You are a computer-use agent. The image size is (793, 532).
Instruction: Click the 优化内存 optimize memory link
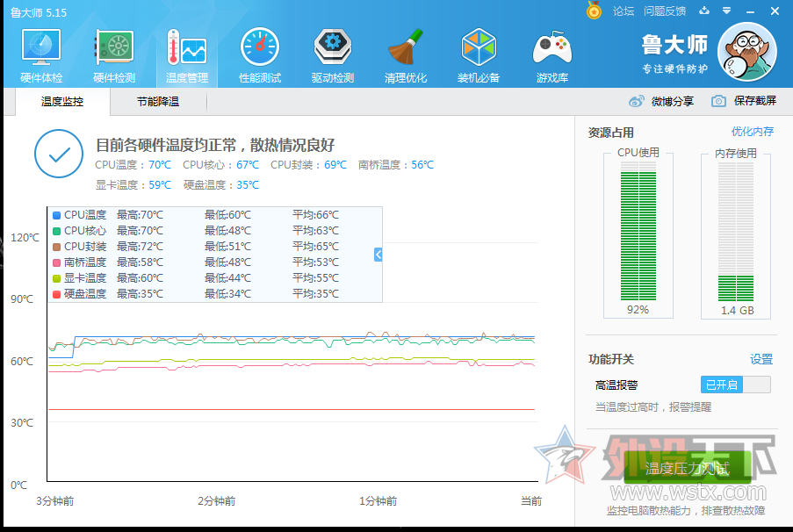pos(752,132)
